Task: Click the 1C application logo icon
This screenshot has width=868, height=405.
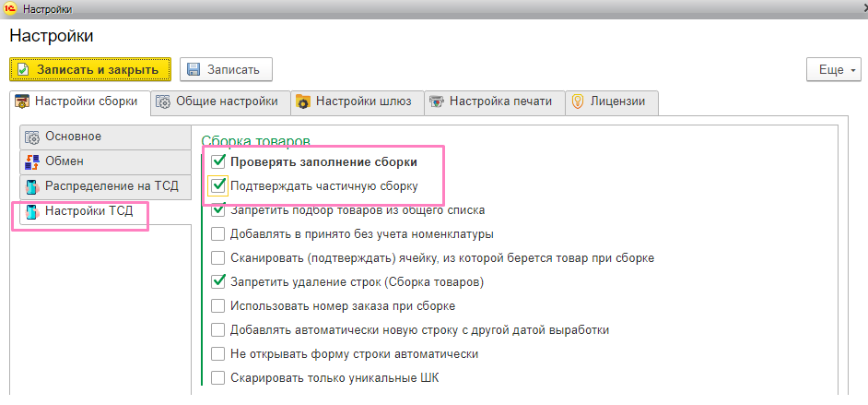Action: [x=10, y=7]
